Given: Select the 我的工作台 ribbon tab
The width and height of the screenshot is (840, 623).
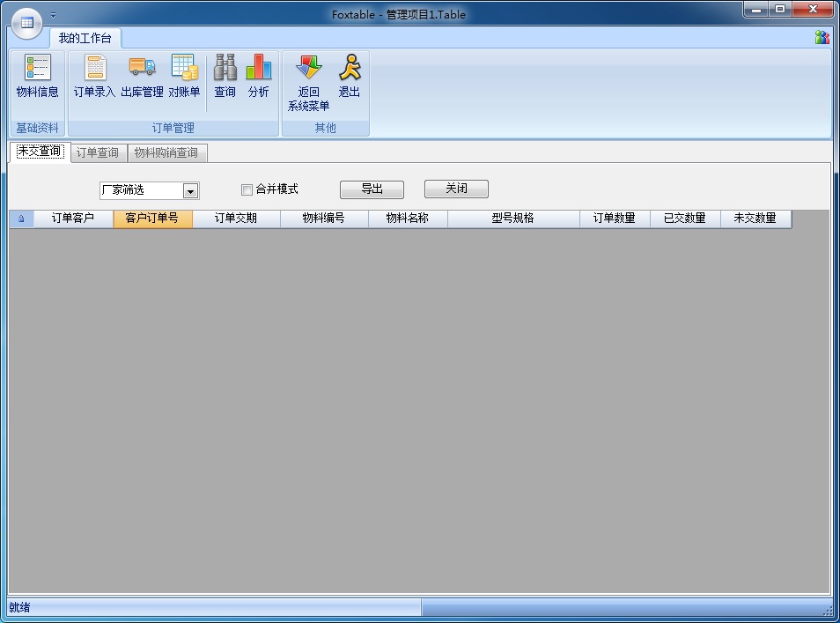Looking at the screenshot, I should click(85, 38).
